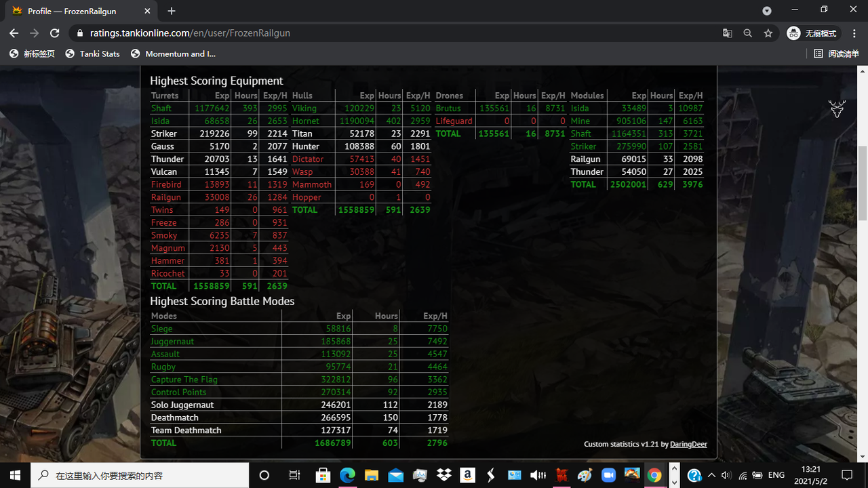Open the Amazon app from taskbar
This screenshot has width=868, height=488.
pyautogui.click(x=467, y=475)
